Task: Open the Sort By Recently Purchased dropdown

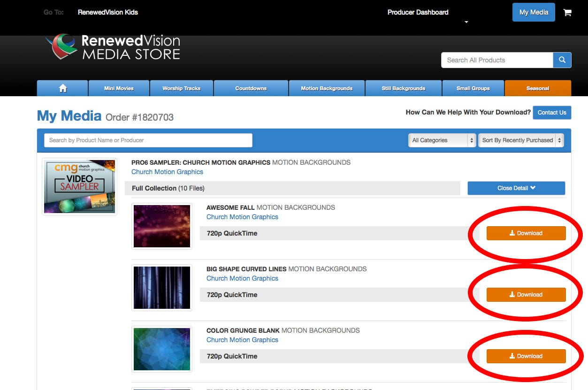Action: tap(520, 140)
